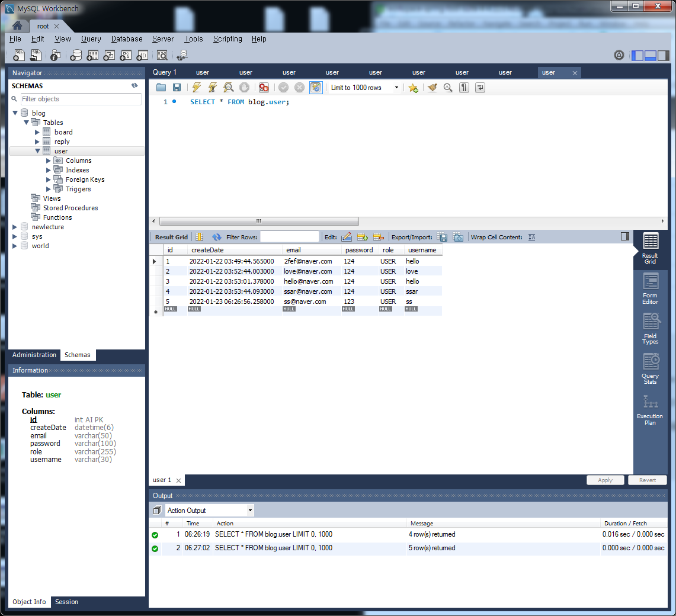The image size is (676, 616).
Task: Click the Filter objects search field
Action: tap(81, 99)
